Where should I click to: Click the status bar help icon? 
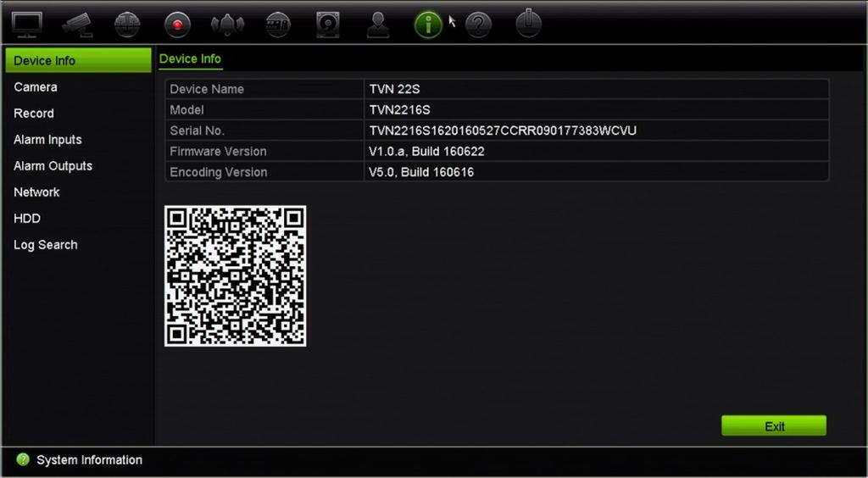coord(23,459)
